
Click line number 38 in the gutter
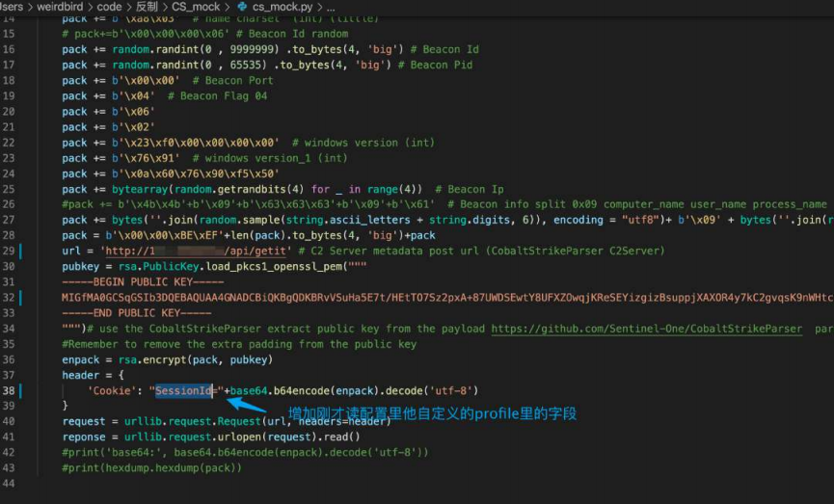(x=9, y=390)
